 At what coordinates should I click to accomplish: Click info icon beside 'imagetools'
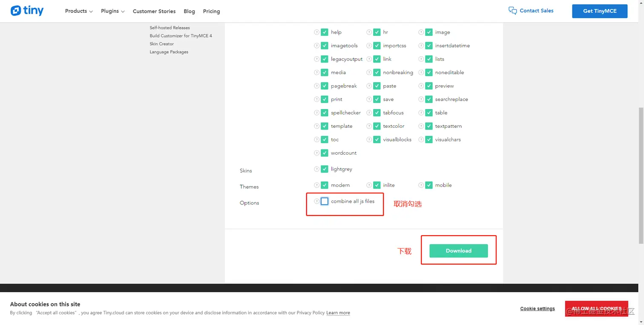pos(316,46)
